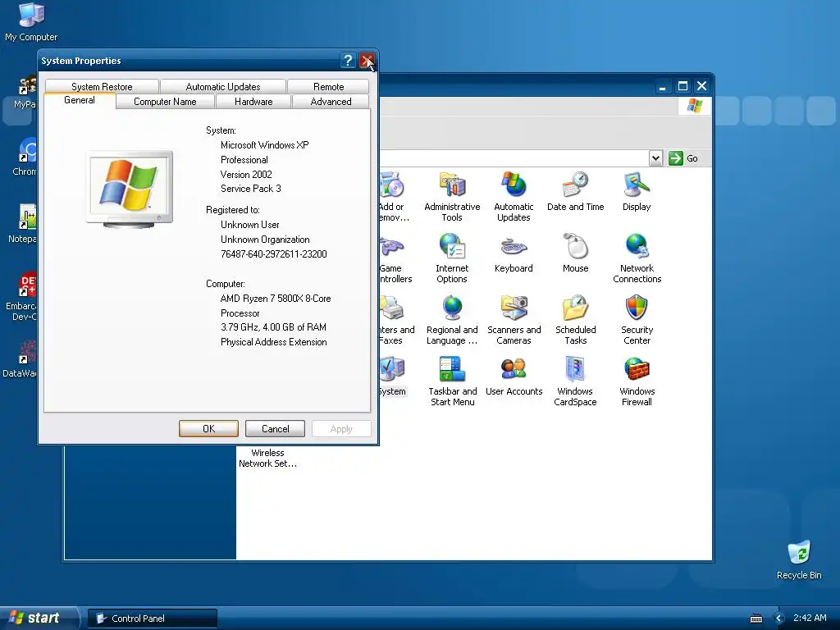
Task: Switch to System Restore tab
Action: pos(102,86)
